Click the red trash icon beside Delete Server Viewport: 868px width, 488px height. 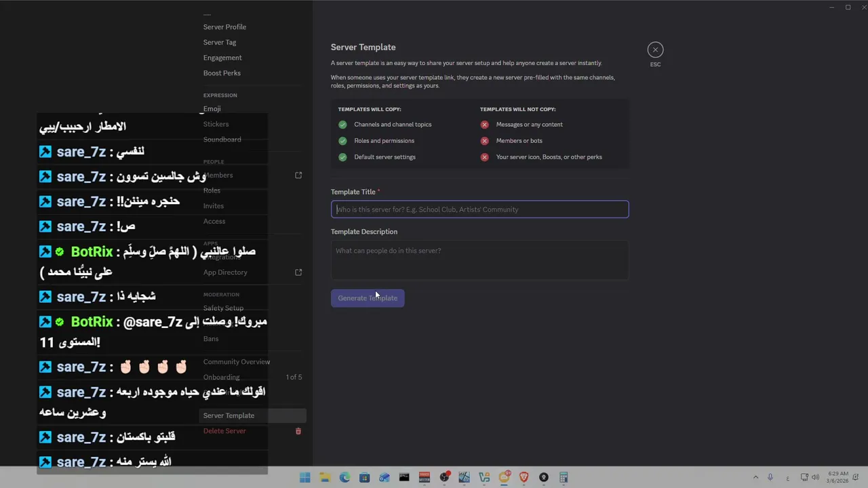298,431
